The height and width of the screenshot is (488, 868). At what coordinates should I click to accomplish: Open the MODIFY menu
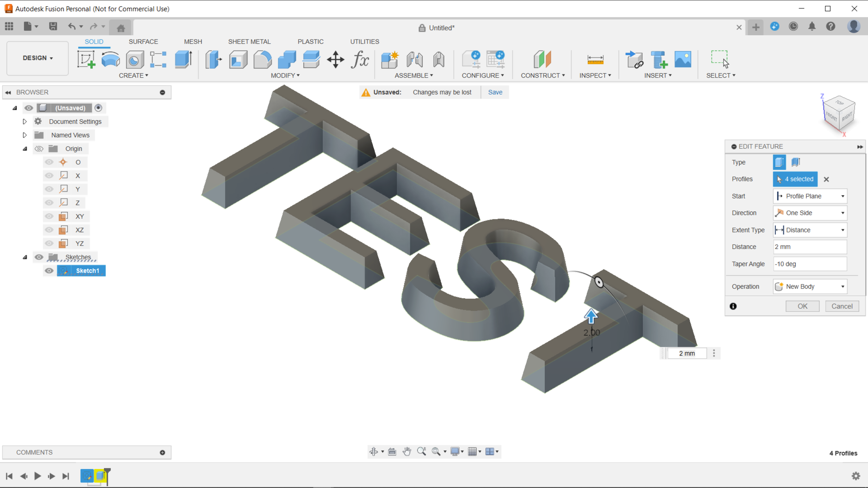[x=285, y=76]
